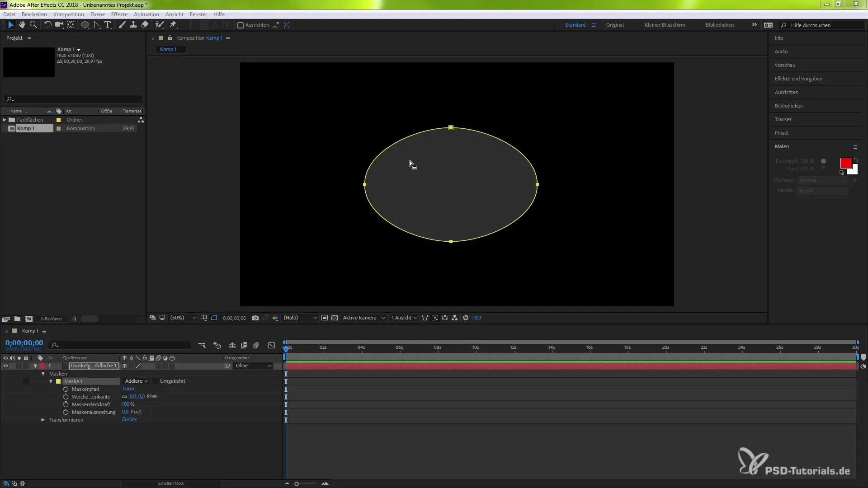868x488 pixels.
Task: Toggle the Draft 3D icon
Action: [x=217, y=346]
